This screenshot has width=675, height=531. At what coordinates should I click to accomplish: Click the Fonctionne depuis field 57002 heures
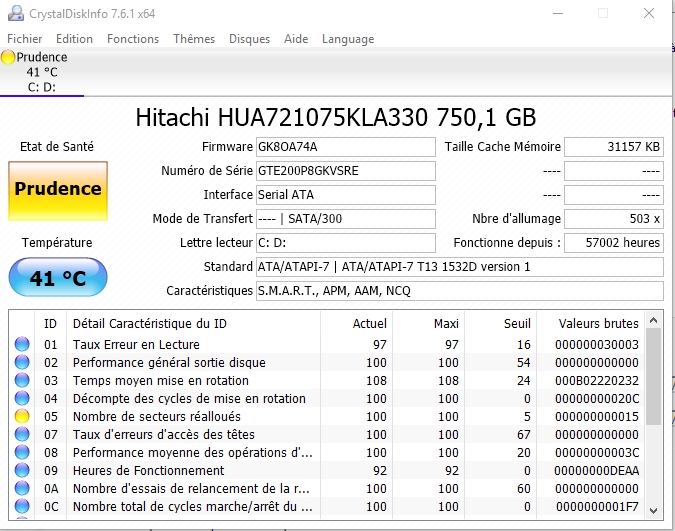pos(614,243)
